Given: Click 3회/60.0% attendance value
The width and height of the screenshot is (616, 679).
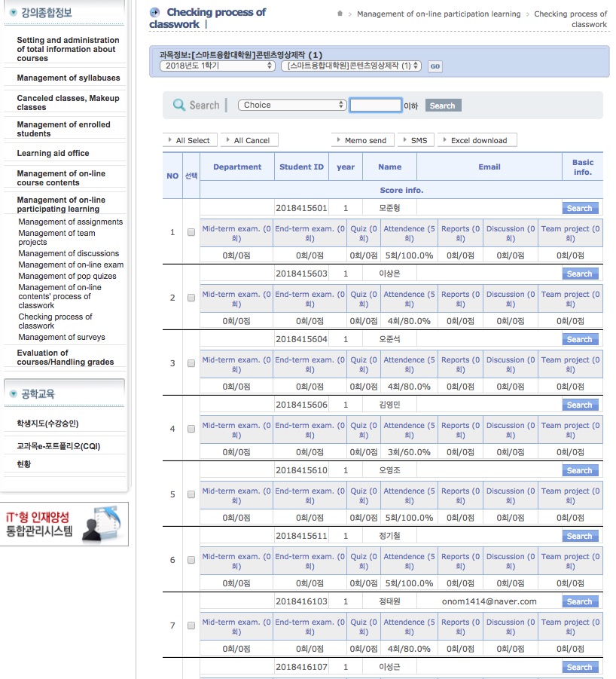Looking at the screenshot, I should point(409,452).
